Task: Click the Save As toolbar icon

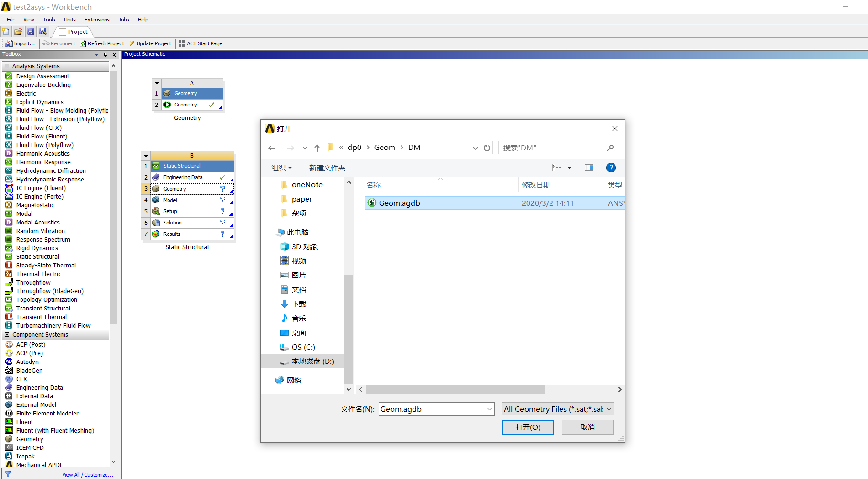Action: tap(43, 32)
